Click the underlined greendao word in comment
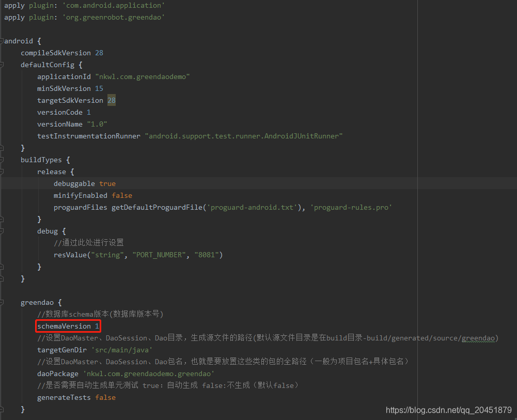Viewport: 517px width, 420px height. 478,338
